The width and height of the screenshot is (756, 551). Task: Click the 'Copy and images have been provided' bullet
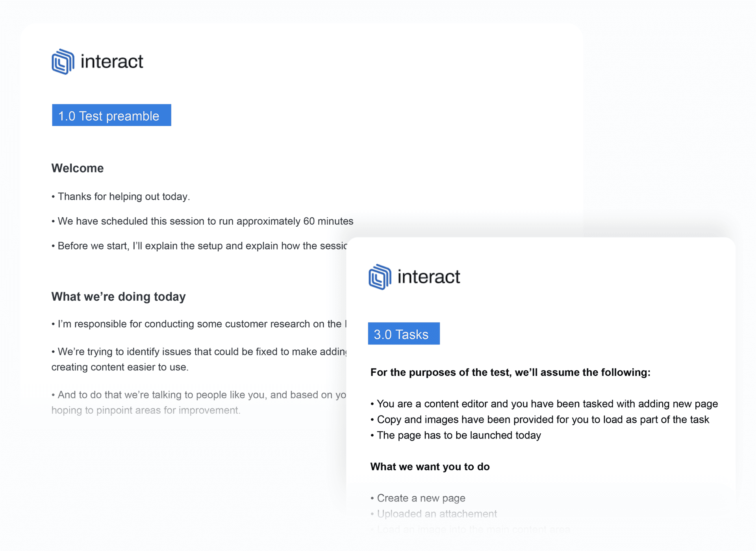click(x=540, y=420)
